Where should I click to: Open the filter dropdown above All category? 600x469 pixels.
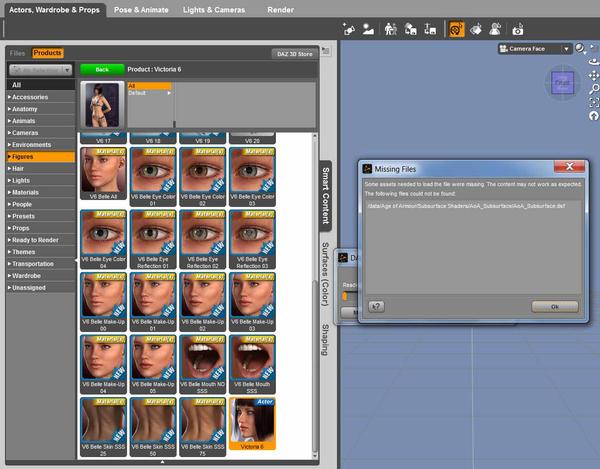(40, 70)
